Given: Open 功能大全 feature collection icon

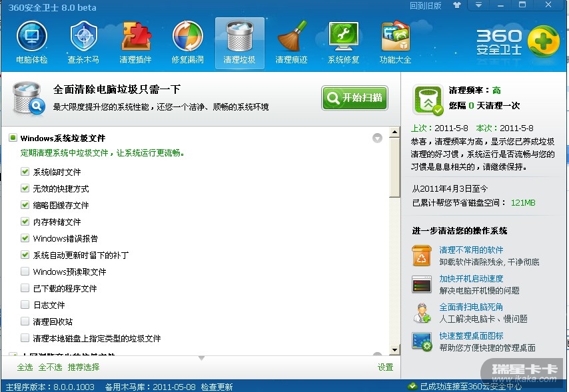Looking at the screenshot, I should pyautogui.click(x=396, y=36).
